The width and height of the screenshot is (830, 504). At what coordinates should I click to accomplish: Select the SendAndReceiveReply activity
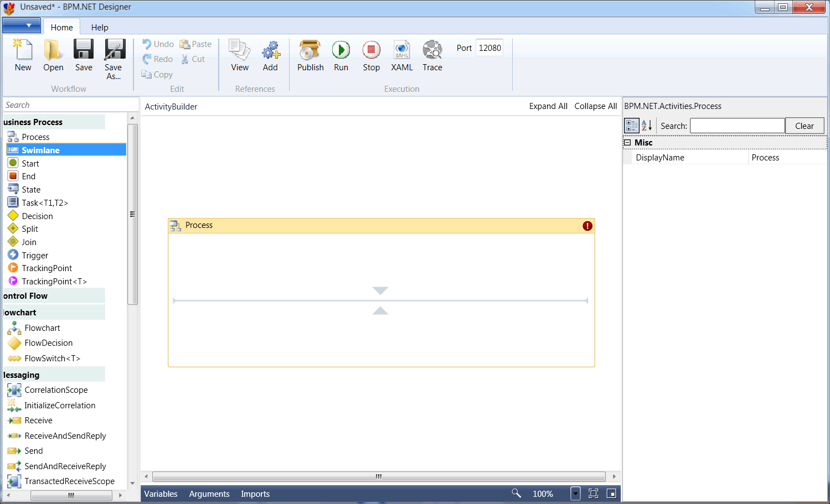coord(66,466)
